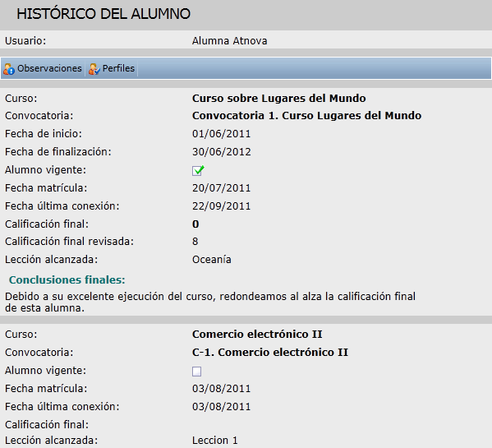Click last connection date 22/09/2011
Screen dimensions: 492x448
[222, 206]
